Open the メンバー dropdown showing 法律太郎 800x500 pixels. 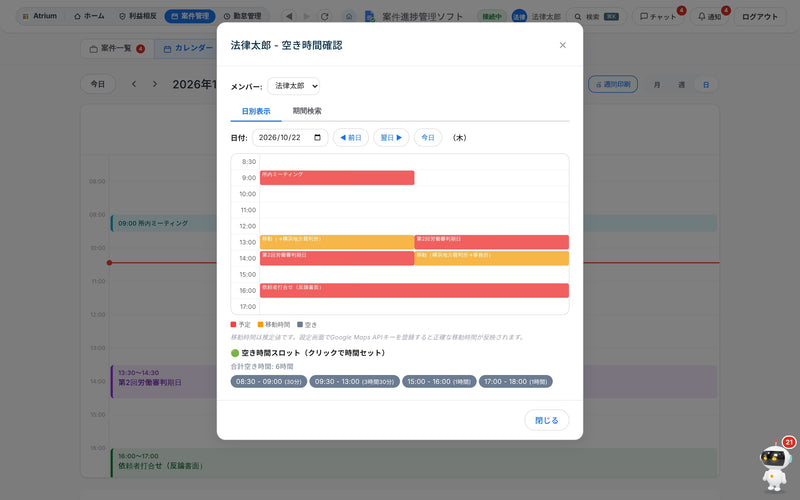click(293, 86)
